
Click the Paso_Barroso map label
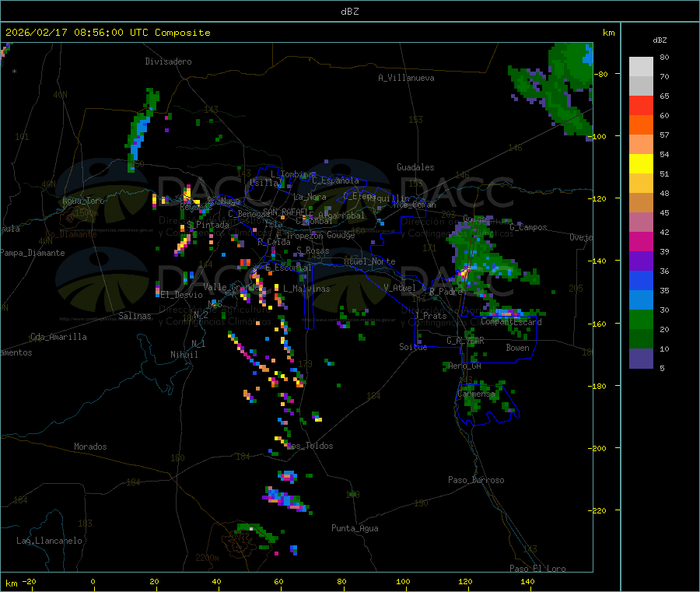(x=476, y=480)
